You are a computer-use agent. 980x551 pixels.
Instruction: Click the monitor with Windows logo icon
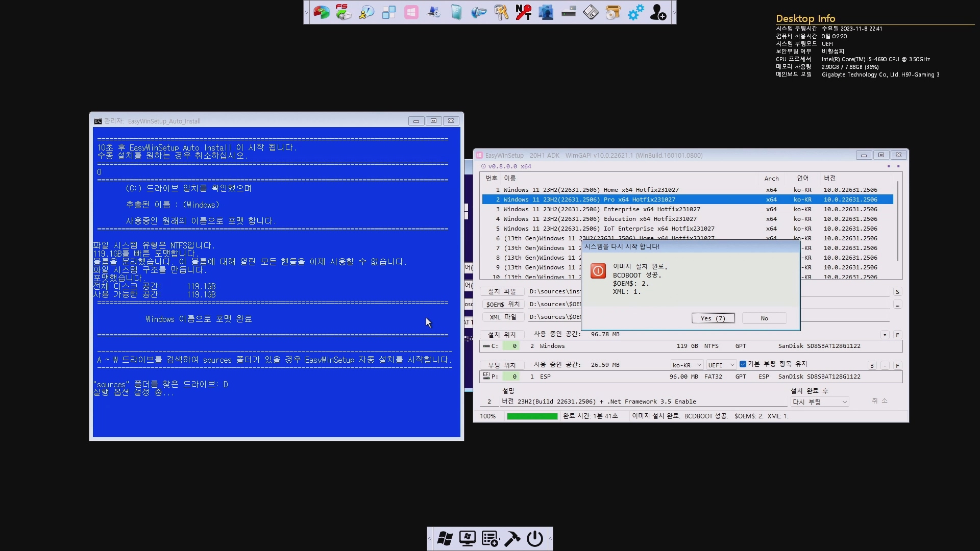click(467, 539)
